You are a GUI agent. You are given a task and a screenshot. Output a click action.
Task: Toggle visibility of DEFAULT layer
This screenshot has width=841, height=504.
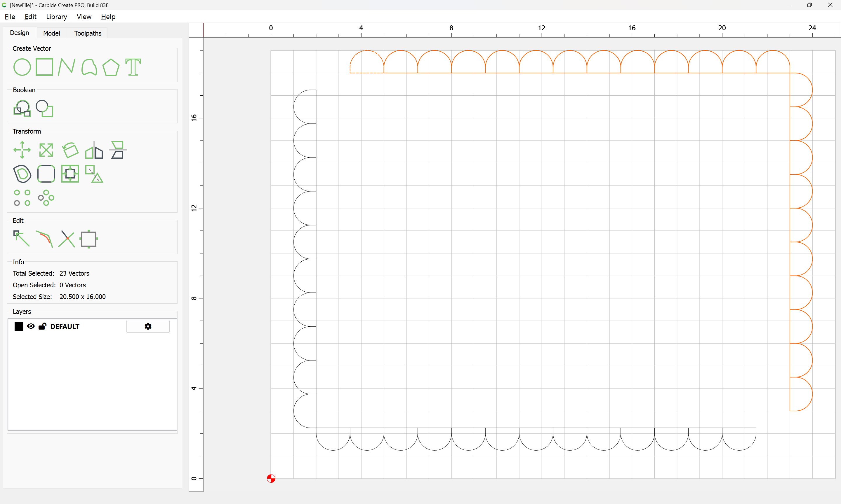click(x=31, y=326)
